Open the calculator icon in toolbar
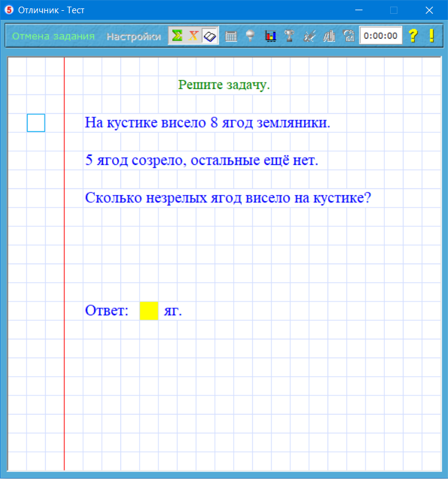The image size is (448, 479). [231, 36]
